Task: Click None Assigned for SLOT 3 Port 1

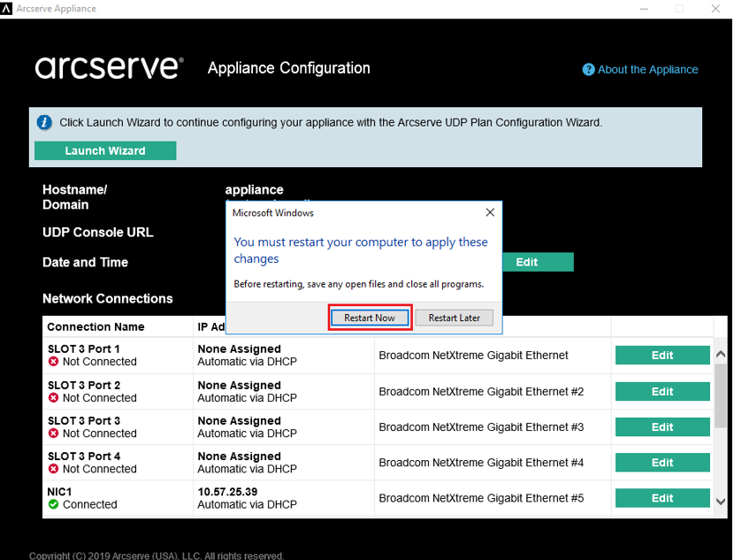Action: 239,349
